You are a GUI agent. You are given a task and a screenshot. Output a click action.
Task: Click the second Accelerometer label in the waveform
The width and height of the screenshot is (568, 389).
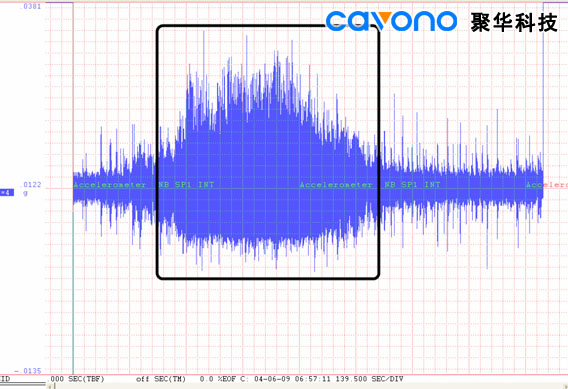tap(336, 185)
